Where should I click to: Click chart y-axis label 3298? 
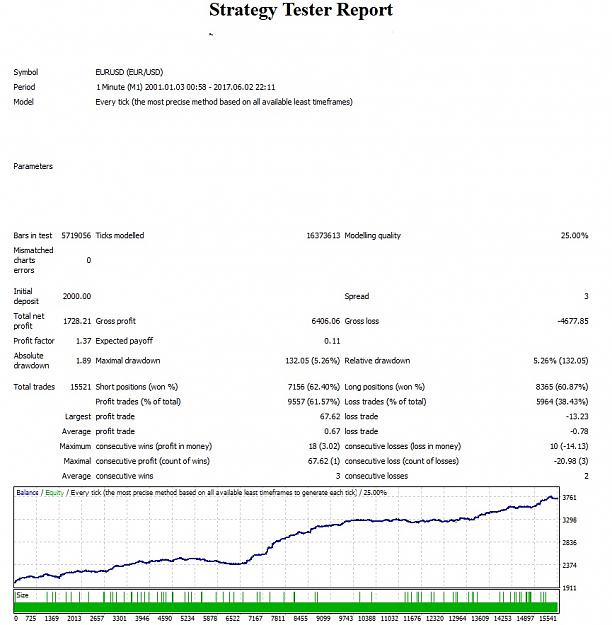pyautogui.click(x=569, y=520)
